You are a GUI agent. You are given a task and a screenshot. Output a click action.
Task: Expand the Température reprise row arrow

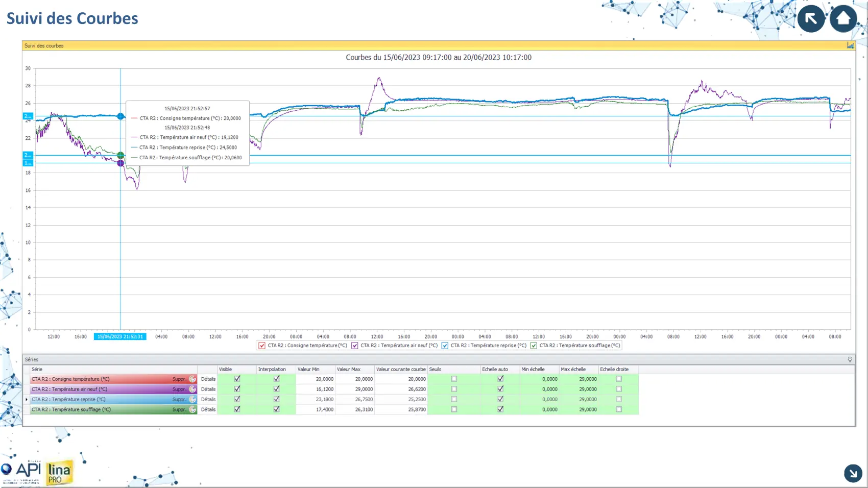[x=27, y=399]
